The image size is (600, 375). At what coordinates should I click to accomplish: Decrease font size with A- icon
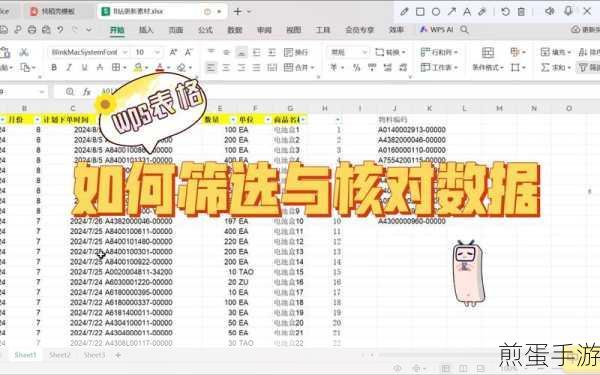[188, 52]
